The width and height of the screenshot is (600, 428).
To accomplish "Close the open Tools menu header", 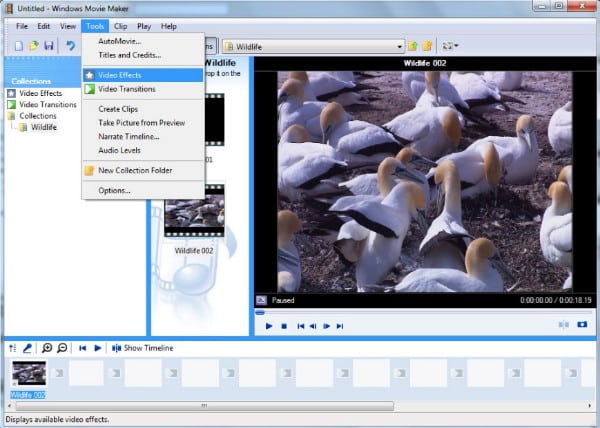I will 95,26.
